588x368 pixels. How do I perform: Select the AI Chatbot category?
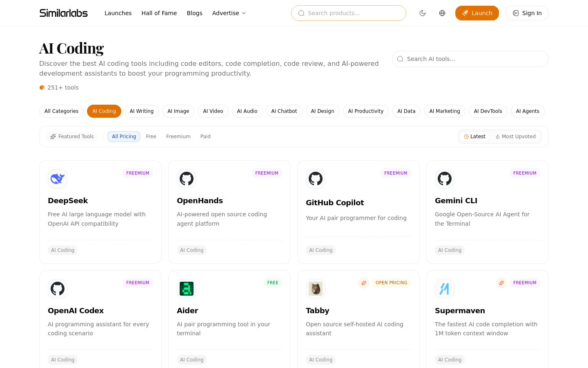tap(284, 111)
